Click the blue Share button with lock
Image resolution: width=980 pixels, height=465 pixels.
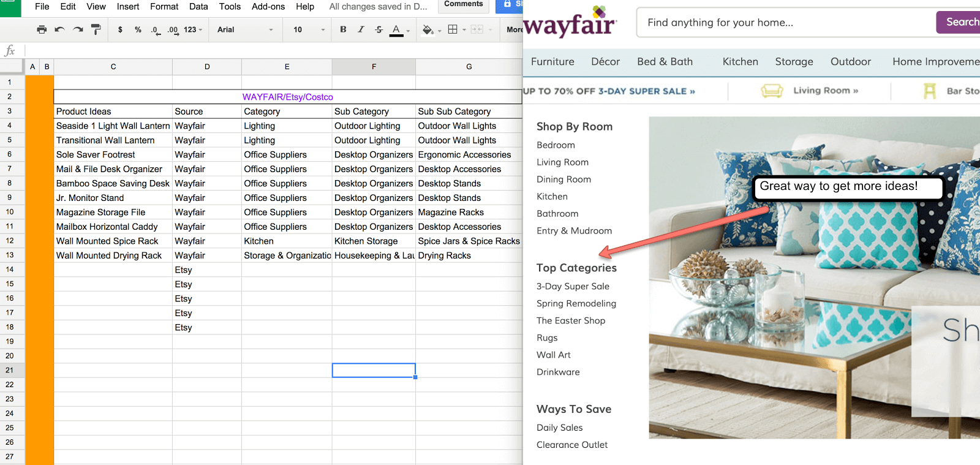(510, 5)
